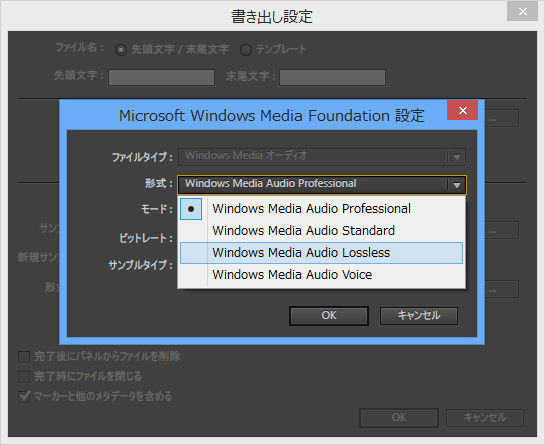Viewport: 545px width, 445px height.
Task: Uncheck マーカーと他のメタデータを含める checkbox
Action: (x=24, y=397)
